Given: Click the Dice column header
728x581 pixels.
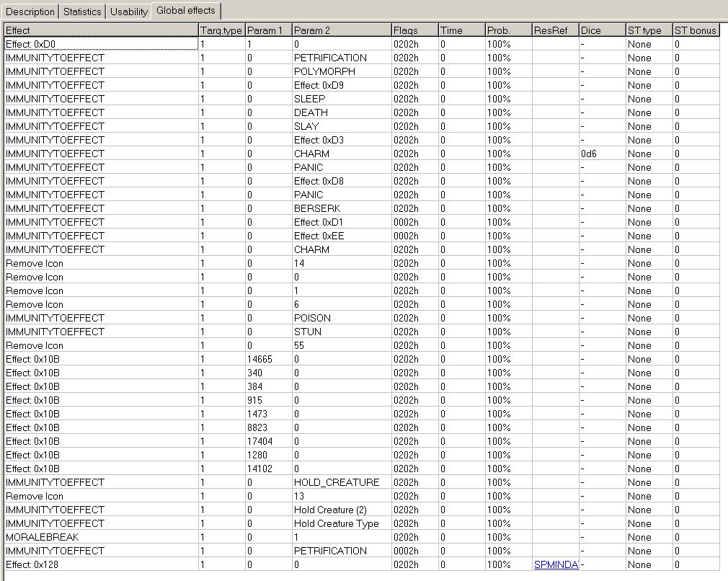Looking at the screenshot, I should pyautogui.click(x=603, y=30).
